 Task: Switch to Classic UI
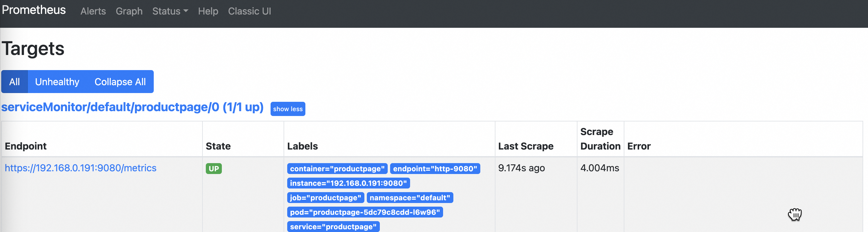tap(249, 11)
